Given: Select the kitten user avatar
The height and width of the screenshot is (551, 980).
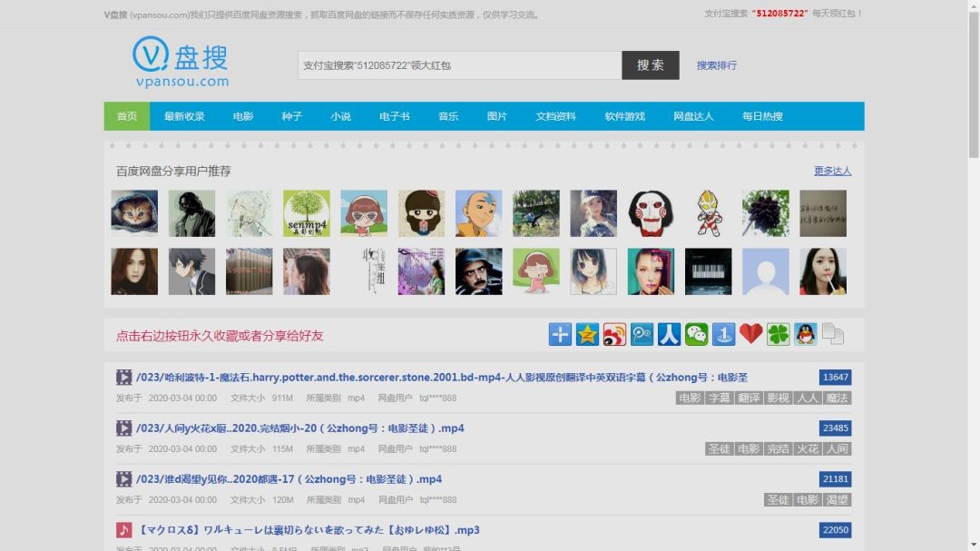Looking at the screenshot, I should 134,213.
